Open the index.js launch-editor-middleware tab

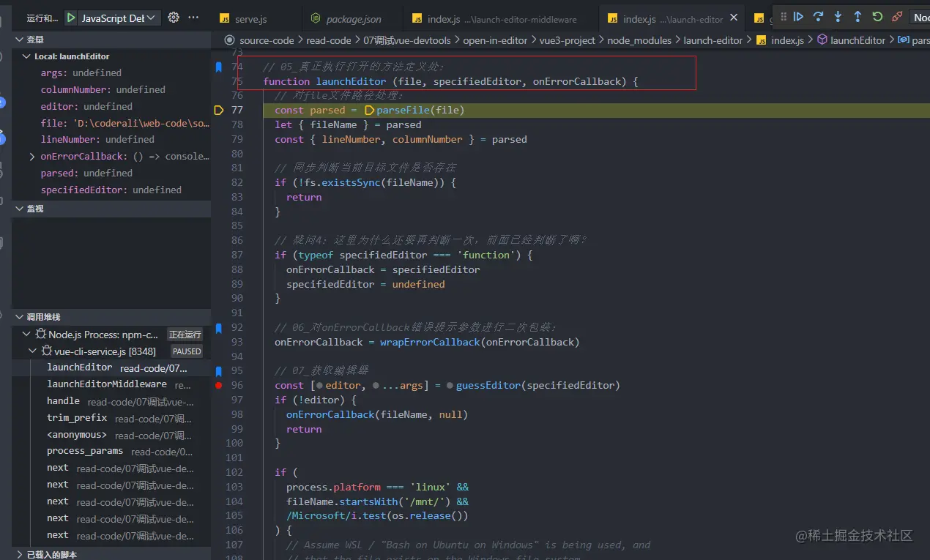pos(502,19)
